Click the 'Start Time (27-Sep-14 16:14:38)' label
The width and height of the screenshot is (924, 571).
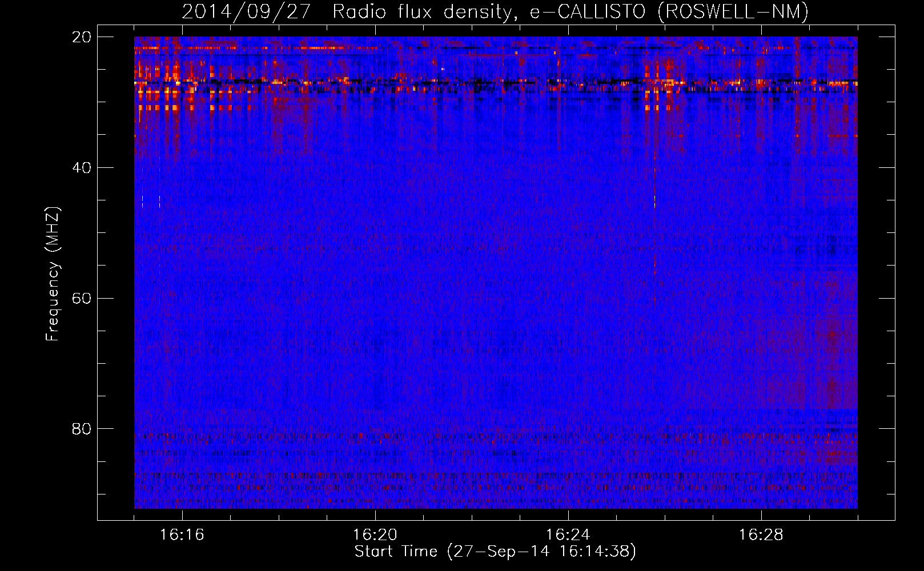point(495,552)
